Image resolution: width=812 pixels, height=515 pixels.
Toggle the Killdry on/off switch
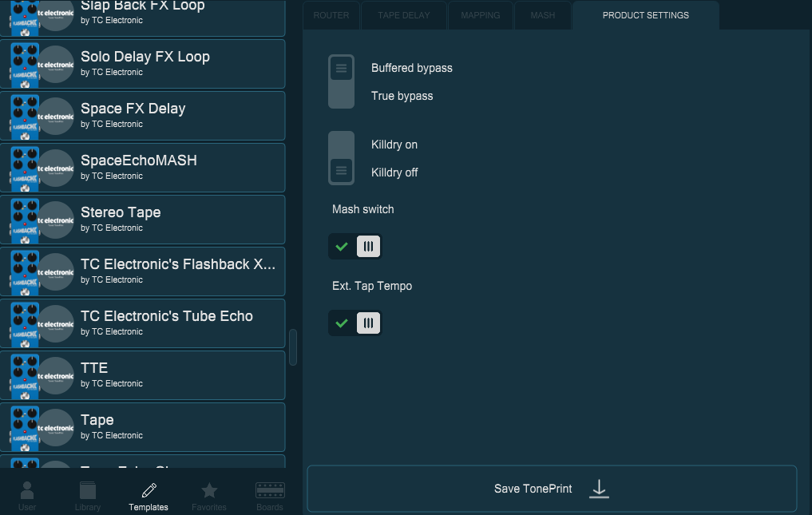(341, 158)
